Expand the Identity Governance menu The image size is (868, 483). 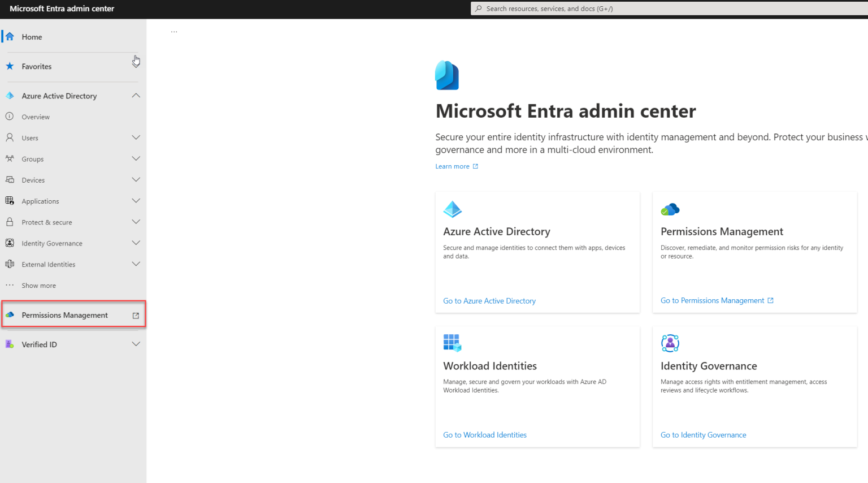[136, 243]
